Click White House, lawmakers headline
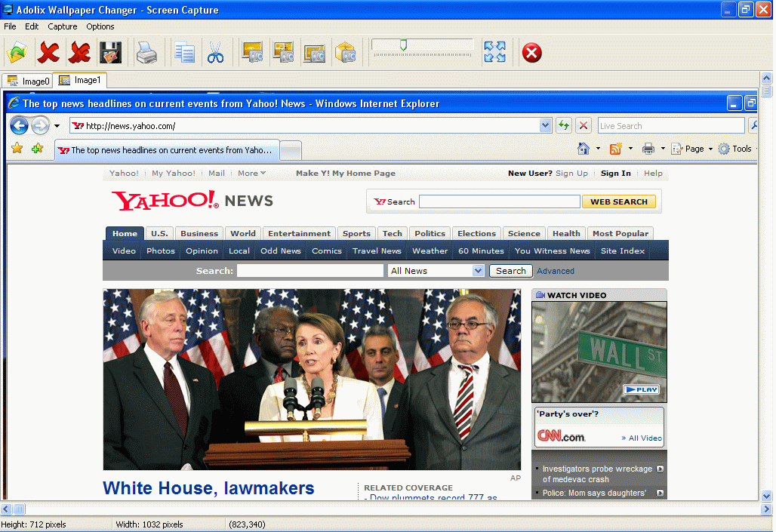 pos(208,488)
